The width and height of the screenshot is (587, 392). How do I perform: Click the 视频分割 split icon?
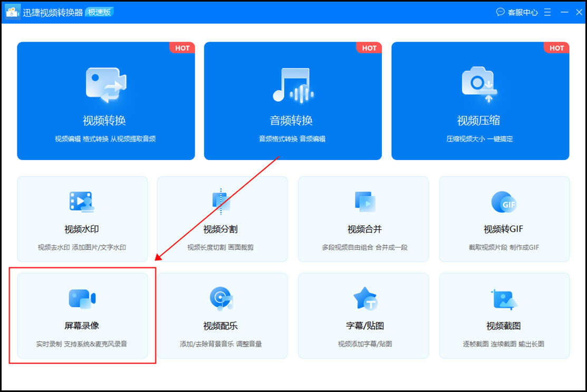(x=221, y=202)
